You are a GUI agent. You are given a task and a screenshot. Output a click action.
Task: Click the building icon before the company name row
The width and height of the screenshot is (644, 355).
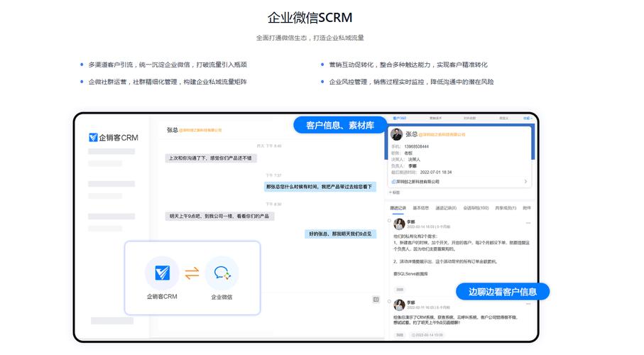[393, 182]
